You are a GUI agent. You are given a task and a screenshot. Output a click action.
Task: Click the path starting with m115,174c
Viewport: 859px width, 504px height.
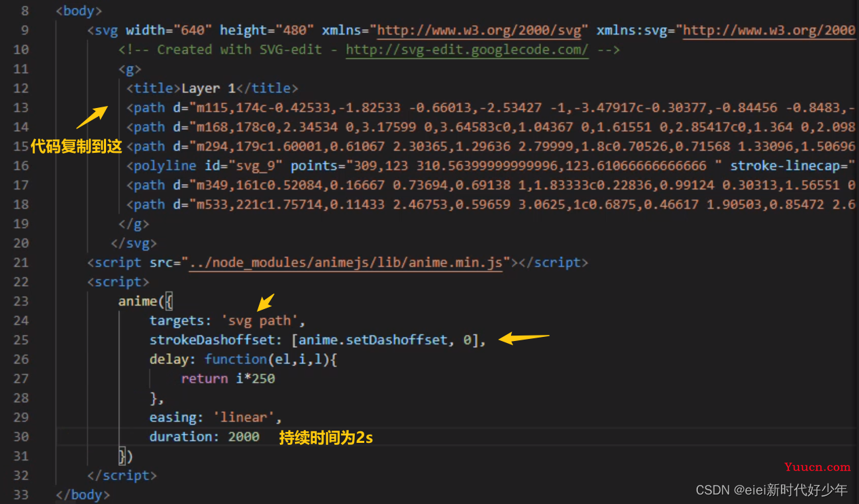(491, 107)
